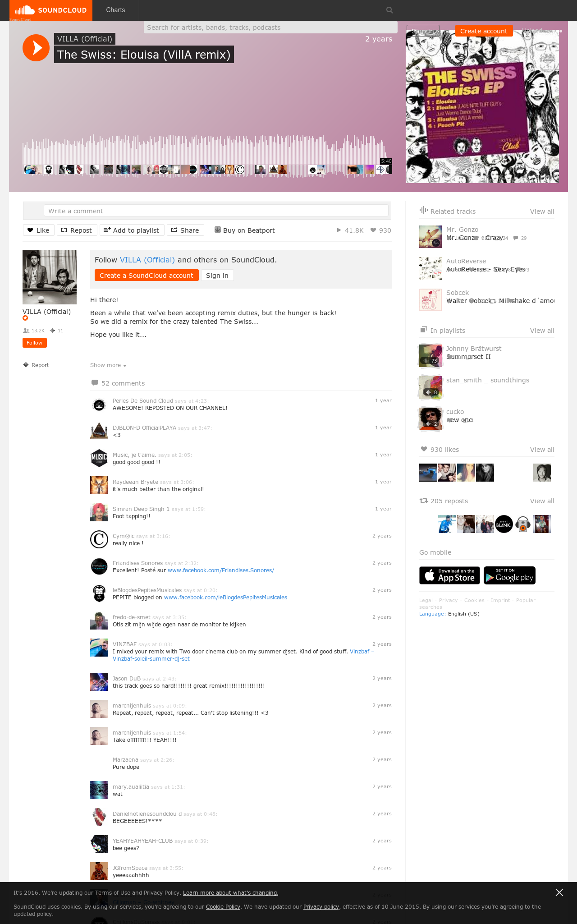The image size is (577, 924).
Task: Close the cookie policy banner
Action: pos(559,892)
